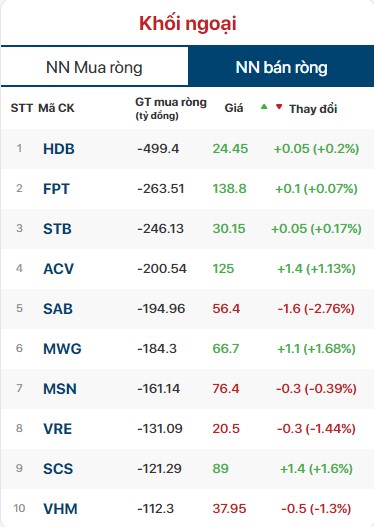Viewport: 374px width, 527px height.
Task: Open the VHM stock link
Action: [x=60, y=509]
